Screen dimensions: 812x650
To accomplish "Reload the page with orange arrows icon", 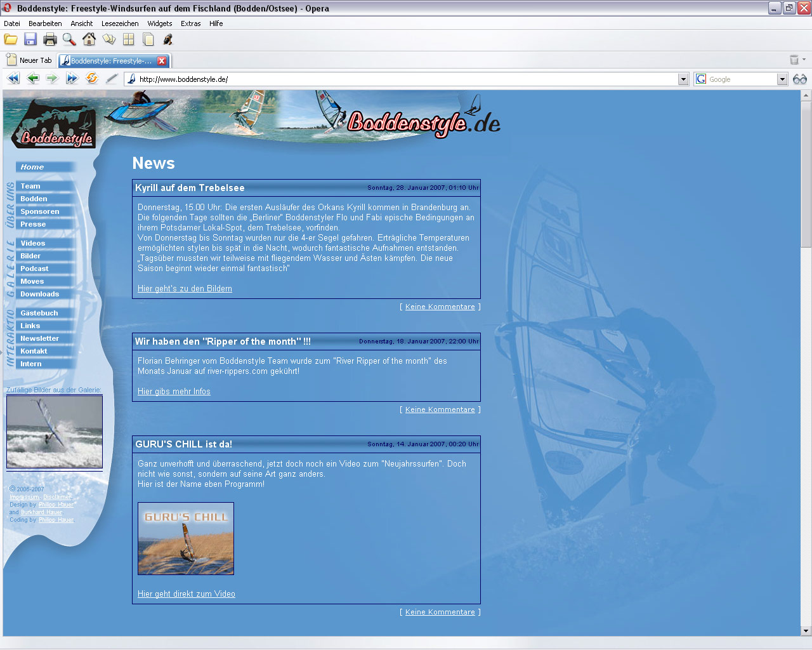I will (x=92, y=79).
